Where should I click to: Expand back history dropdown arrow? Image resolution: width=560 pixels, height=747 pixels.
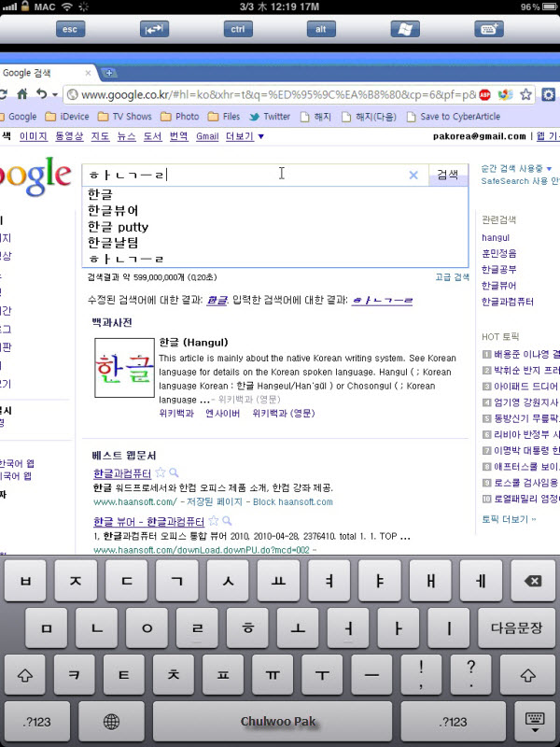pyautogui.click(x=55, y=95)
